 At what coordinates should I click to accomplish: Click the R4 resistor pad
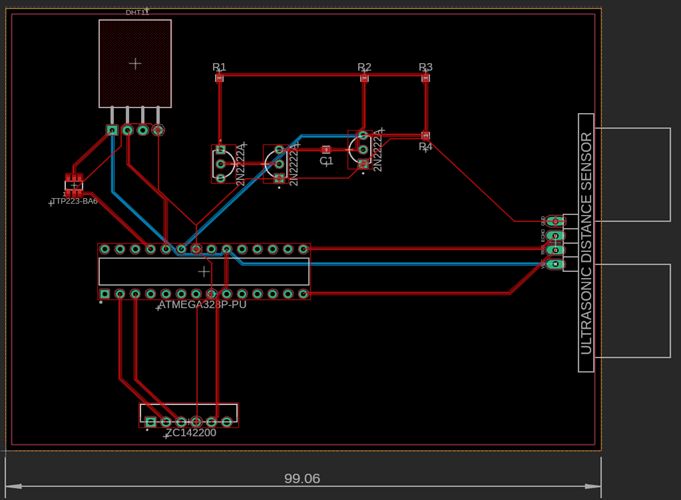point(425,136)
